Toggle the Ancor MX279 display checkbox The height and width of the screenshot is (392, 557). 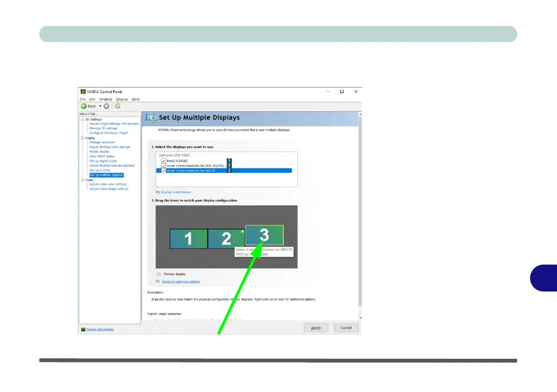pos(163,170)
